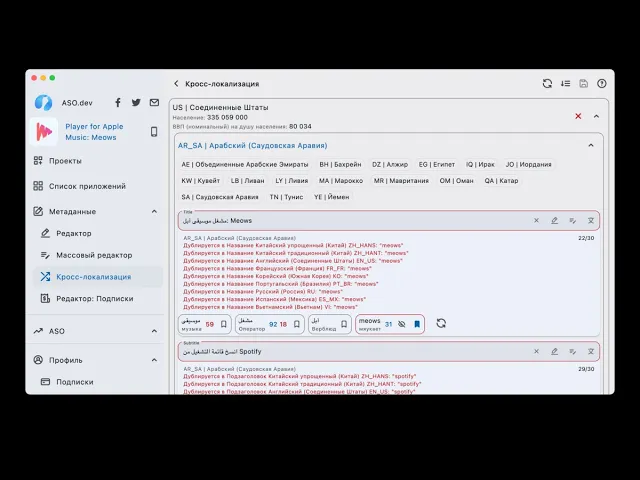The width and height of the screenshot is (640, 480).
Task: Go back from Кросс-локализация page
Action: point(176,84)
